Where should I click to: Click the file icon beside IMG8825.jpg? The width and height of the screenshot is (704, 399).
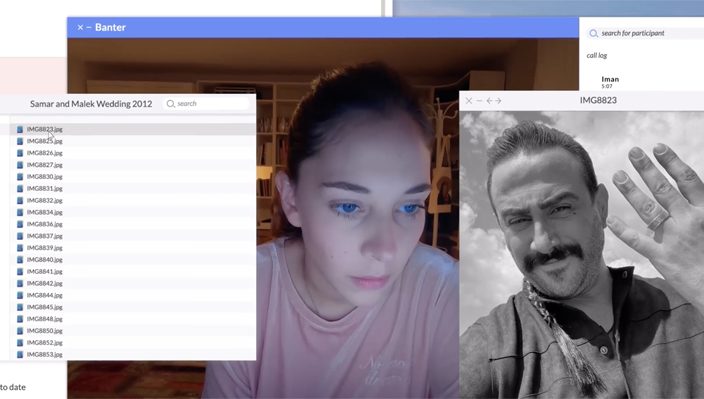coord(20,141)
